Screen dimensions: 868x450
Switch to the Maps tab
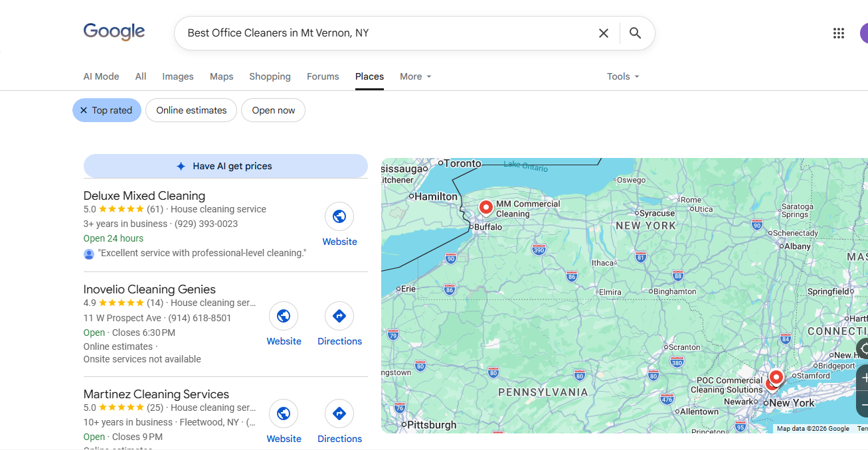(x=222, y=76)
